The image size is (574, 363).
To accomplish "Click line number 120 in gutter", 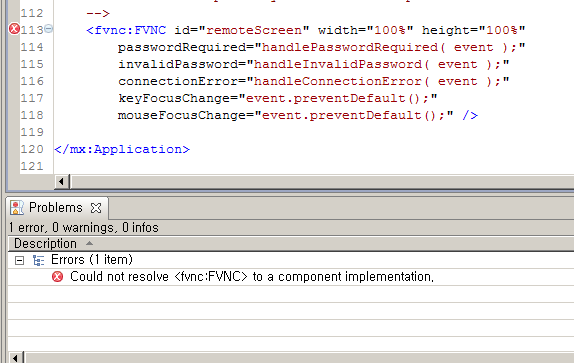I will point(32,149).
